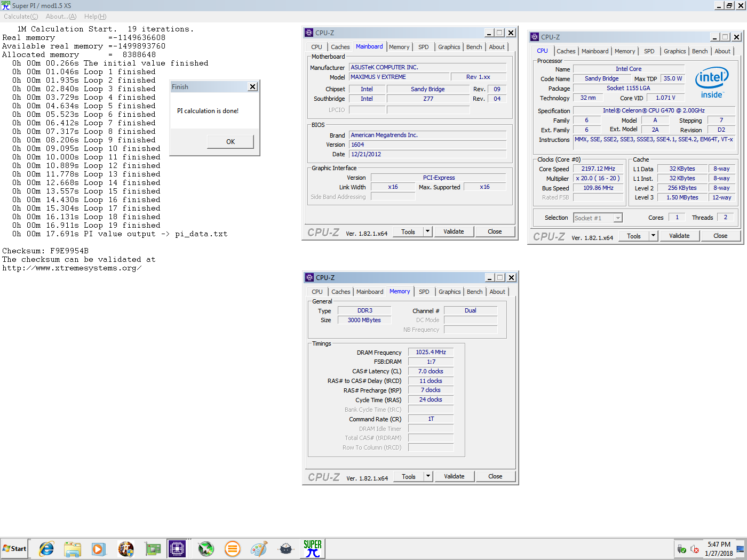Click CPU-Z Memory window title icon
The width and height of the screenshot is (747, 560).
tap(309, 277)
